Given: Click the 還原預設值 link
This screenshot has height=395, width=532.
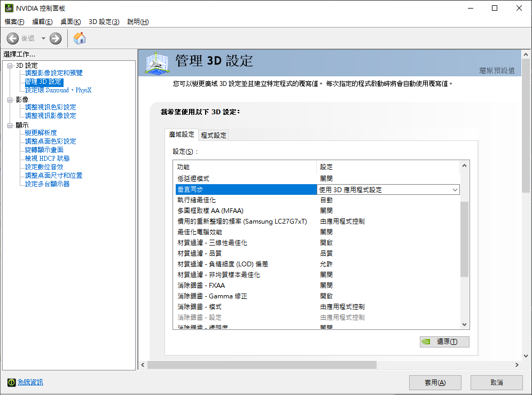Looking at the screenshot, I should tap(497, 70).
